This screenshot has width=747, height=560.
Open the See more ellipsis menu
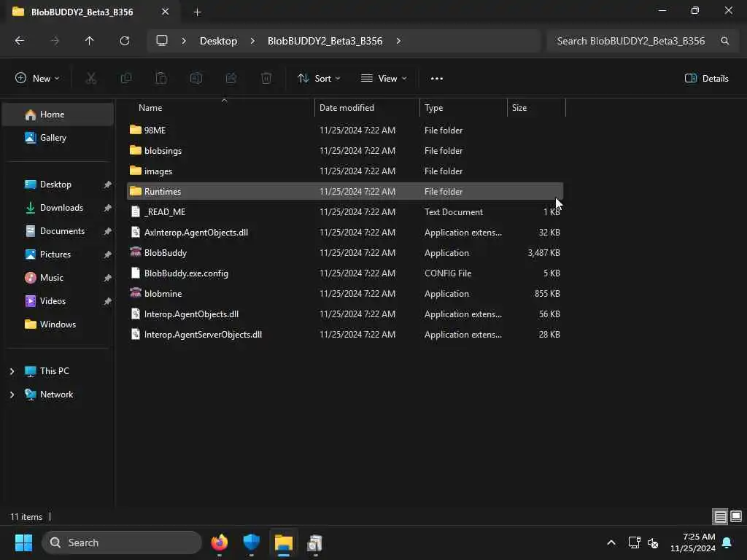[436, 78]
